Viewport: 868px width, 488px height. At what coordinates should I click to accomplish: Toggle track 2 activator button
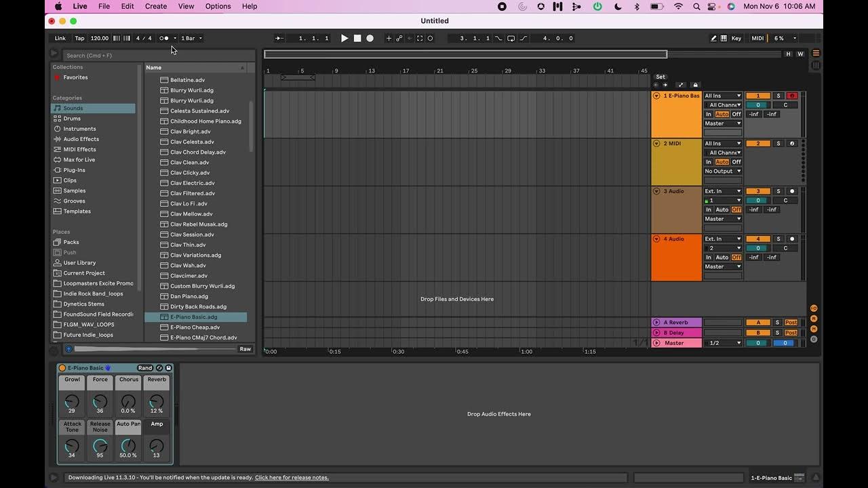coord(758,144)
